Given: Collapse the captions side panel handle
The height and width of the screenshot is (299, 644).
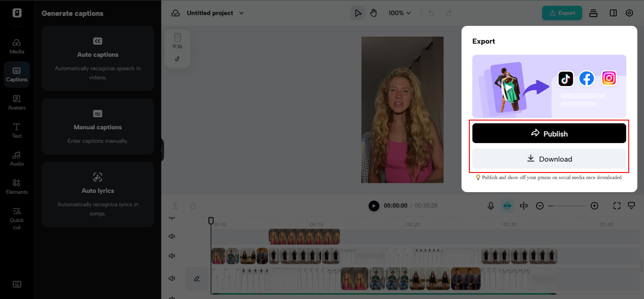Looking at the screenshot, I should click(x=162, y=150).
